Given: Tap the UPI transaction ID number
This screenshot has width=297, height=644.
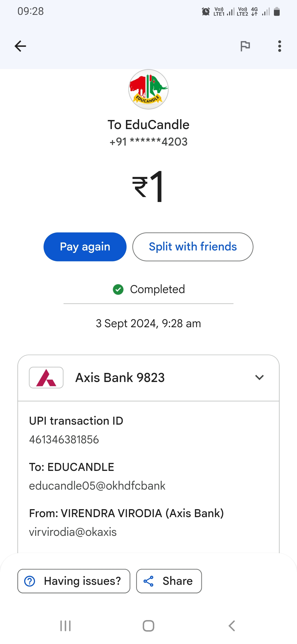Looking at the screenshot, I should (64, 440).
